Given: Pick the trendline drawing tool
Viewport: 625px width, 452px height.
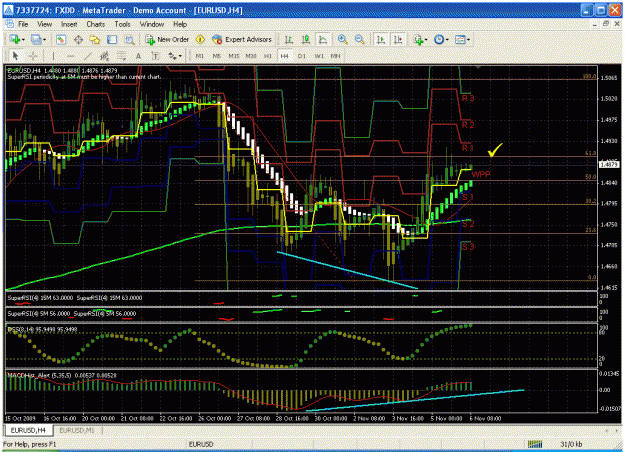Looking at the screenshot, I should [87, 56].
